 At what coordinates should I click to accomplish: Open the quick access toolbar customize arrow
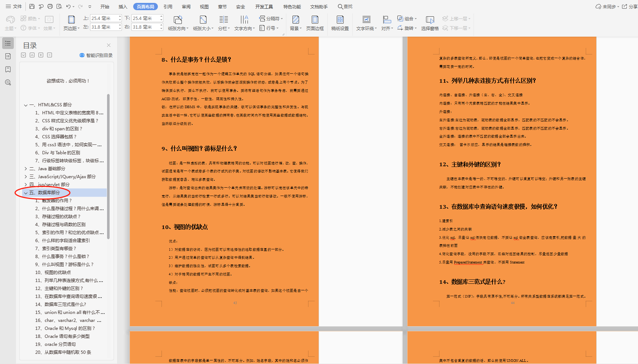pyautogui.click(x=90, y=7)
